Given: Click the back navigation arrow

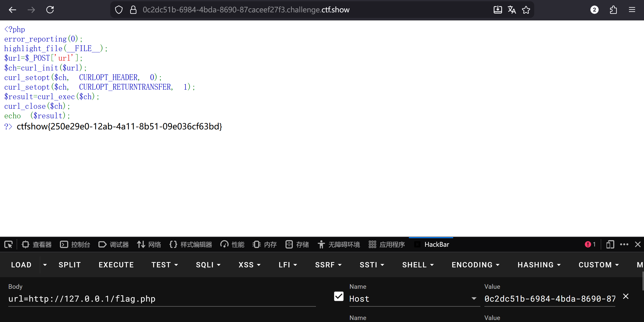Looking at the screenshot, I should (x=12, y=10).
